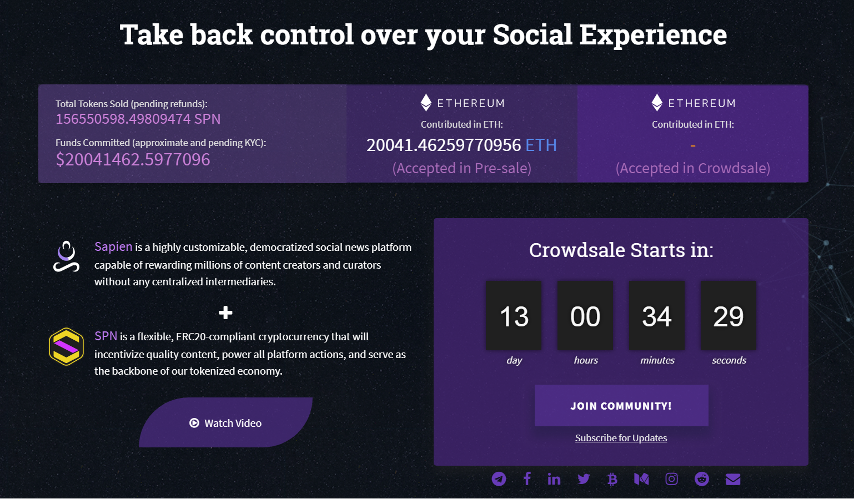Open the Reddit social icon
This screenshot has width=854, height=504.
pos(702,479)
